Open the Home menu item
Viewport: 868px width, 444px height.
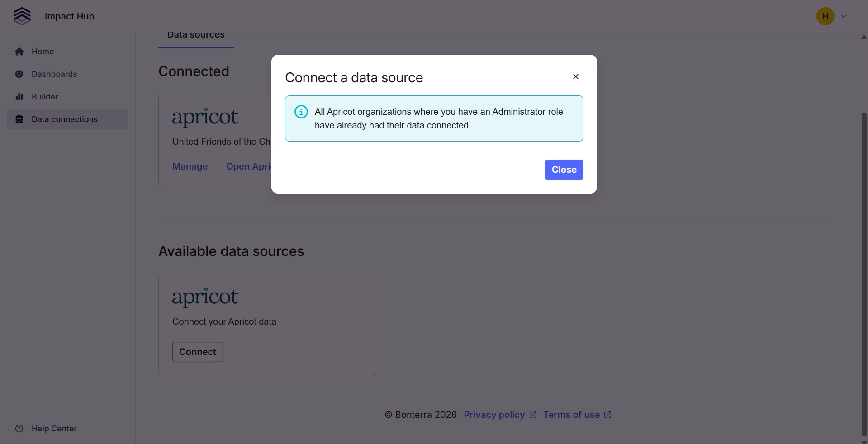(x=67, y=52)
